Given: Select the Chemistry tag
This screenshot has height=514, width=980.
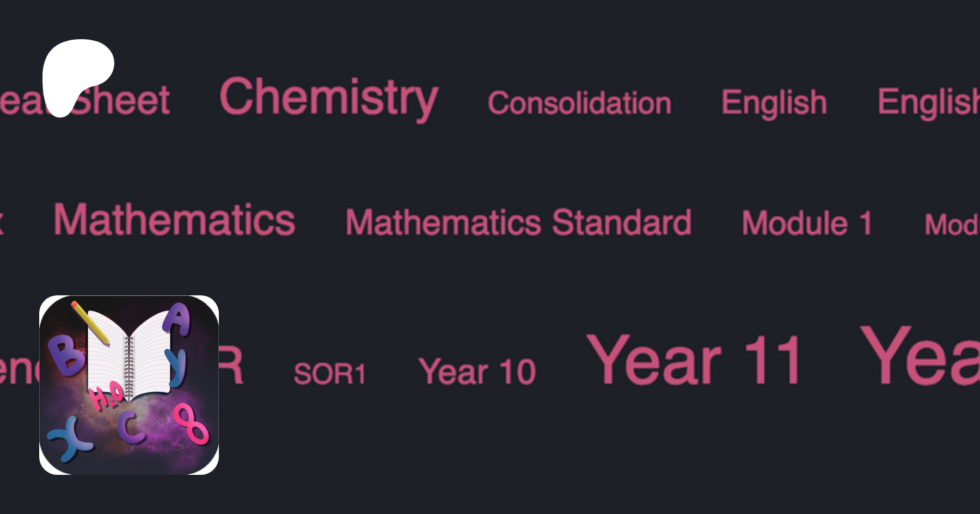Looking at the screenshot, I should (328, 98).
